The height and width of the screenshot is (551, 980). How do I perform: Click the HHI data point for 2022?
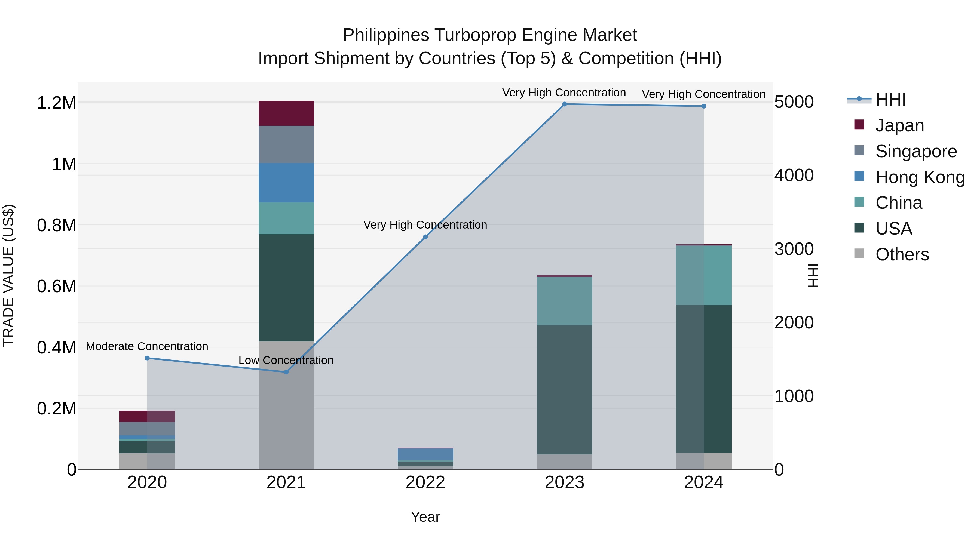point(425,237)
